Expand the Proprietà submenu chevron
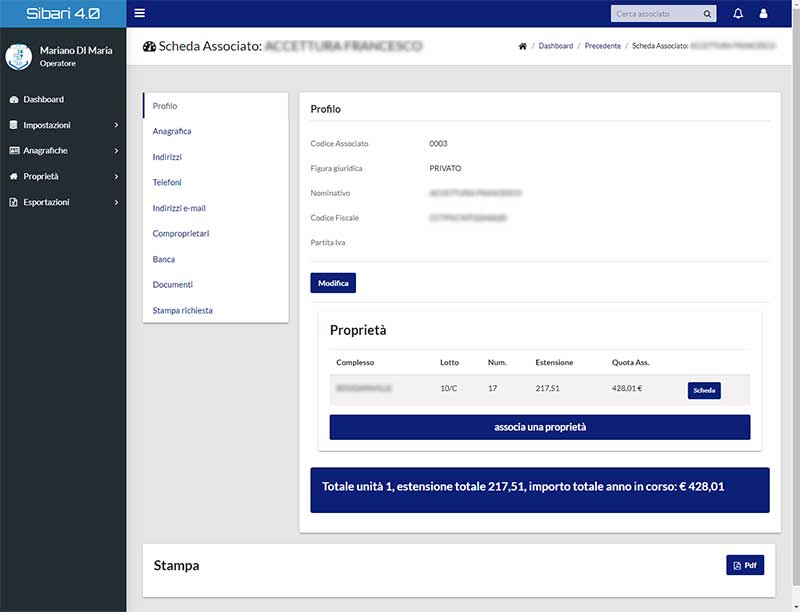Viewport: 800px width, 612px height. point(116,176)
